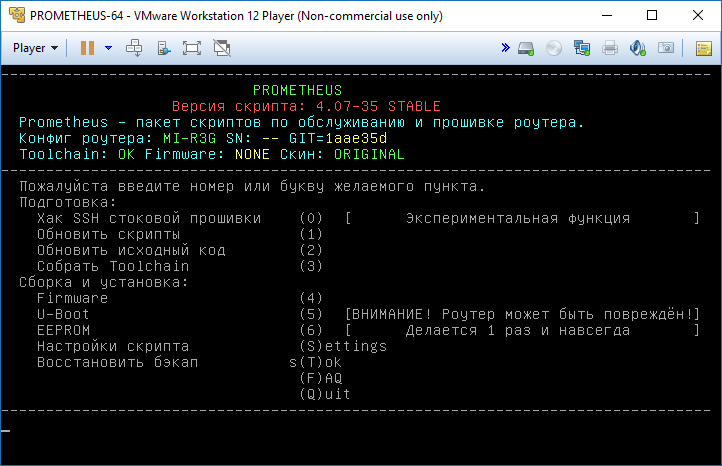The image size is (722, 466).
Task: Click 'Скин: ORIGINAL' status text
Action: coord(342,154)
